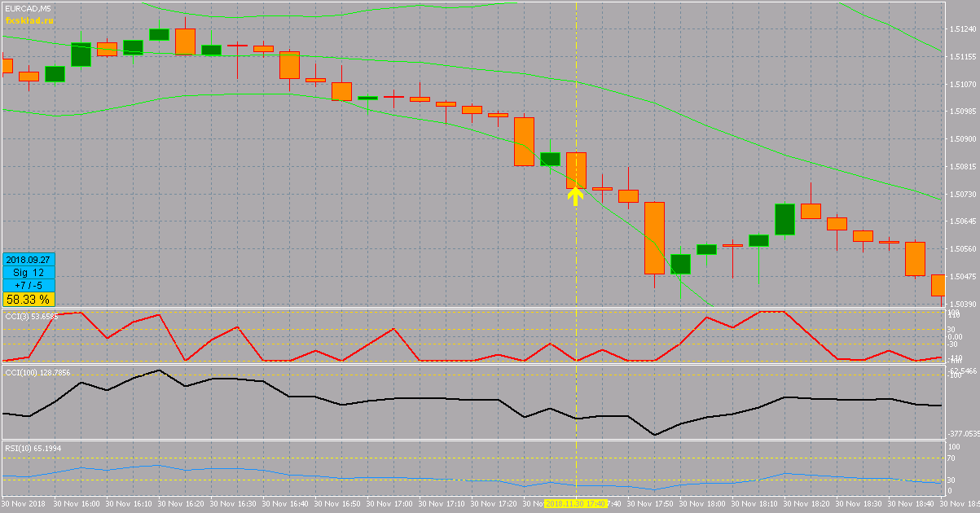Click the "30 Nov 16:50" time axis label
The image size is (980, 513).
(x=337, y=505)
